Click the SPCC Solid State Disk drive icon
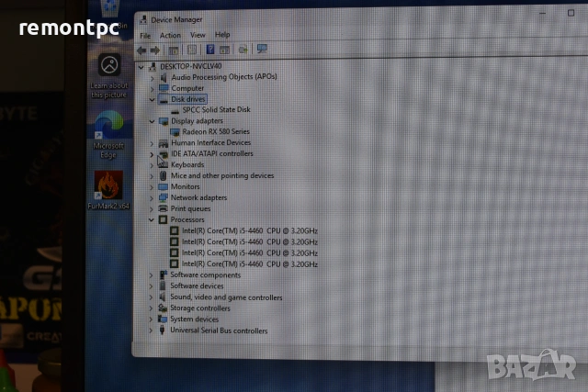 coord(175,111)
